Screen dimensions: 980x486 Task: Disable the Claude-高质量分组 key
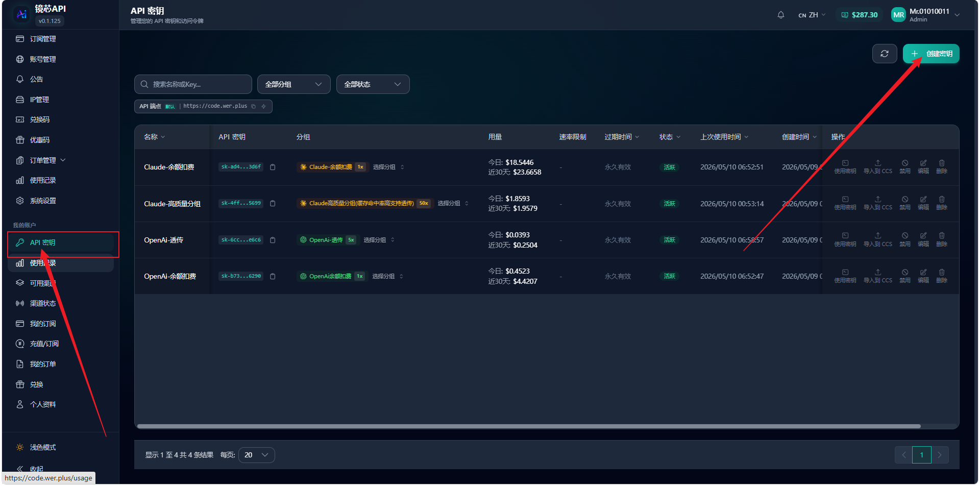coord(905,203)
